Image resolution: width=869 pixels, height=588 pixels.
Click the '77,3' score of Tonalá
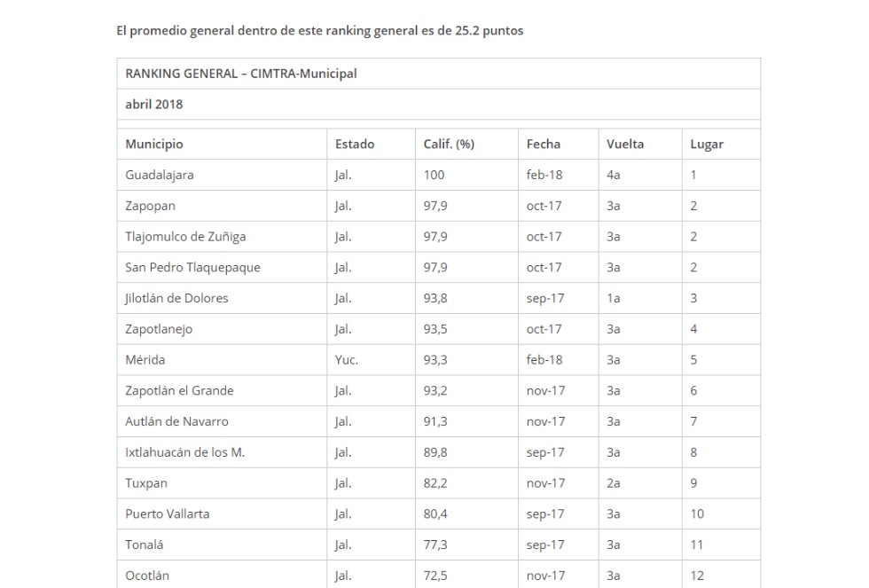(x=435, y=545)
